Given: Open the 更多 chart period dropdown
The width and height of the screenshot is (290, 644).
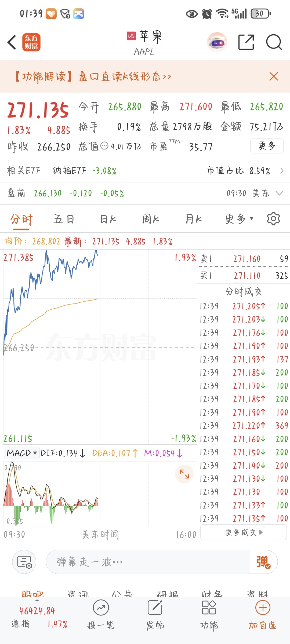Looking at the screenshot, I should pos(239,219).
